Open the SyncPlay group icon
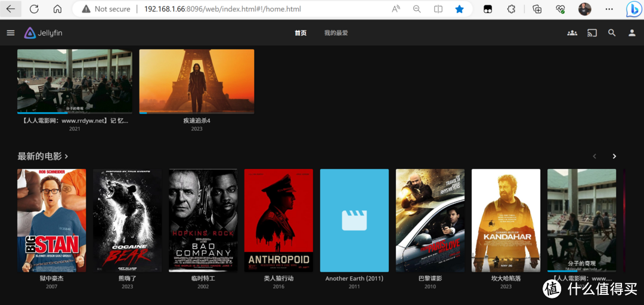Image resolution: width=644 pixels, height=305 pixels. pyautogui.click(x=572, y=33)
